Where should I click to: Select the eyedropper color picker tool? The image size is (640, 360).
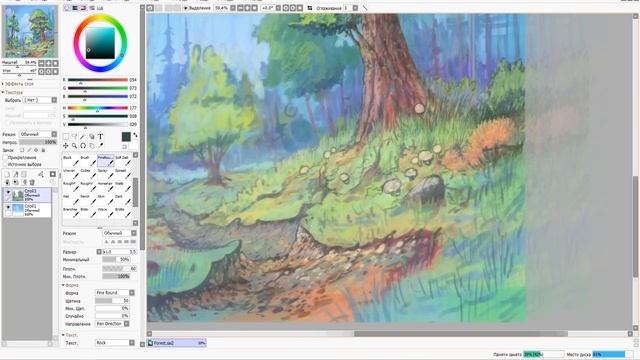point(100,145)
